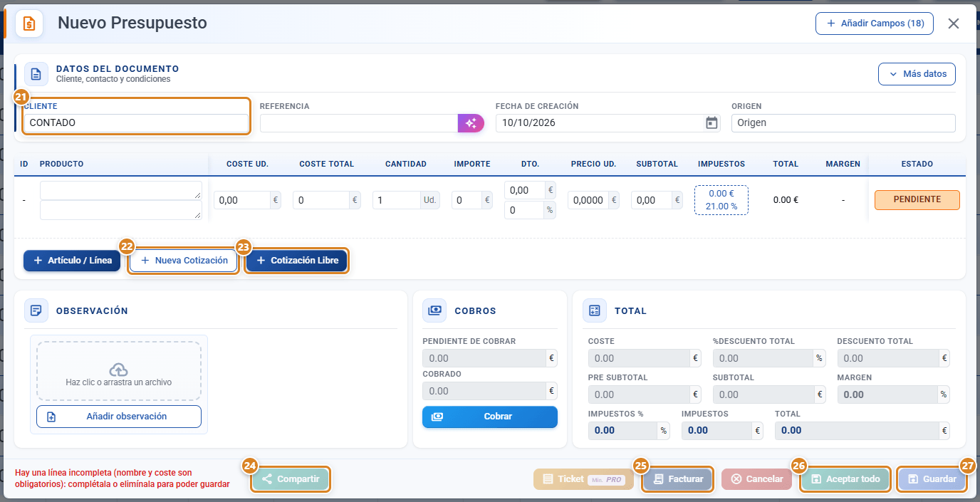
Task: Click Cotización Libre button
Action: [297, 261]
